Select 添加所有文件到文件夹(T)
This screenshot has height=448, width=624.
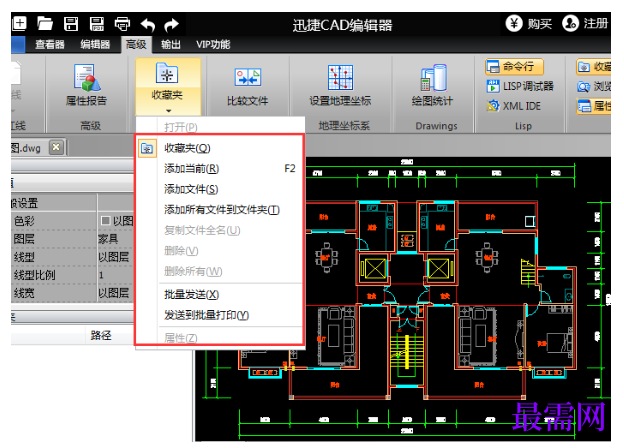pos(220,210)
